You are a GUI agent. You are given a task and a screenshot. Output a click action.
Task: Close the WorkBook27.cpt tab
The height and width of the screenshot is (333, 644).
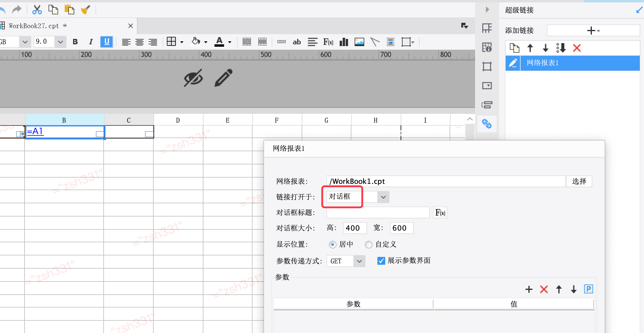click(x=131, y=26)
